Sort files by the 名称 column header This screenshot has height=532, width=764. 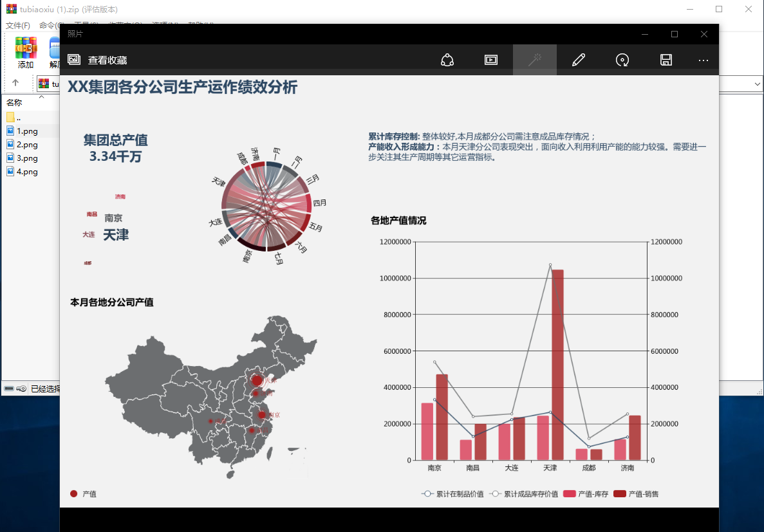(14, 102)
